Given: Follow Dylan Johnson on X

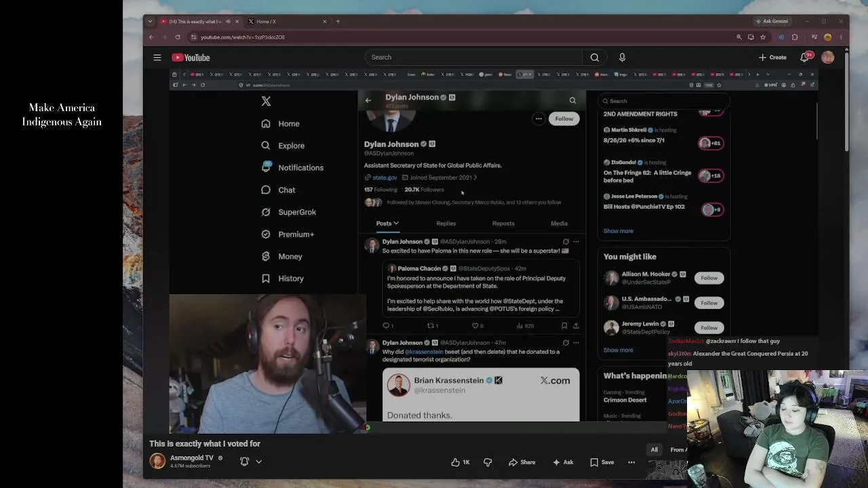Looking at the screenshot, I should 564,119.
